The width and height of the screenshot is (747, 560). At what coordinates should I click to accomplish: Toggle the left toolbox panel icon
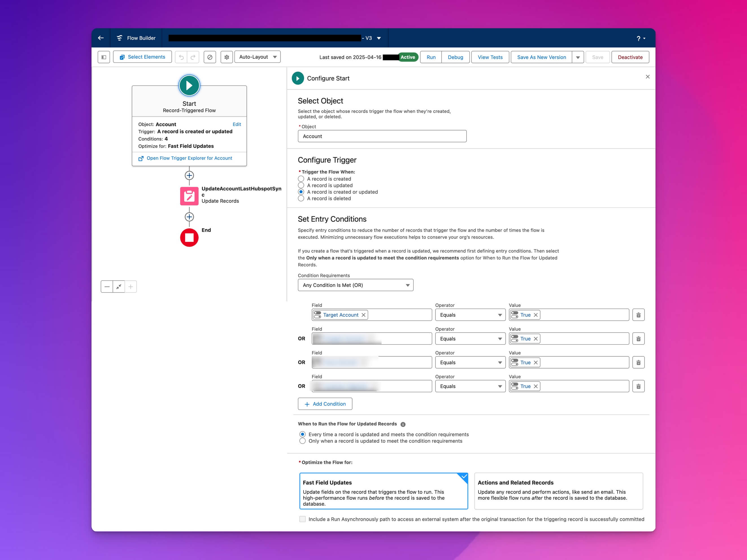click(104, 57)
